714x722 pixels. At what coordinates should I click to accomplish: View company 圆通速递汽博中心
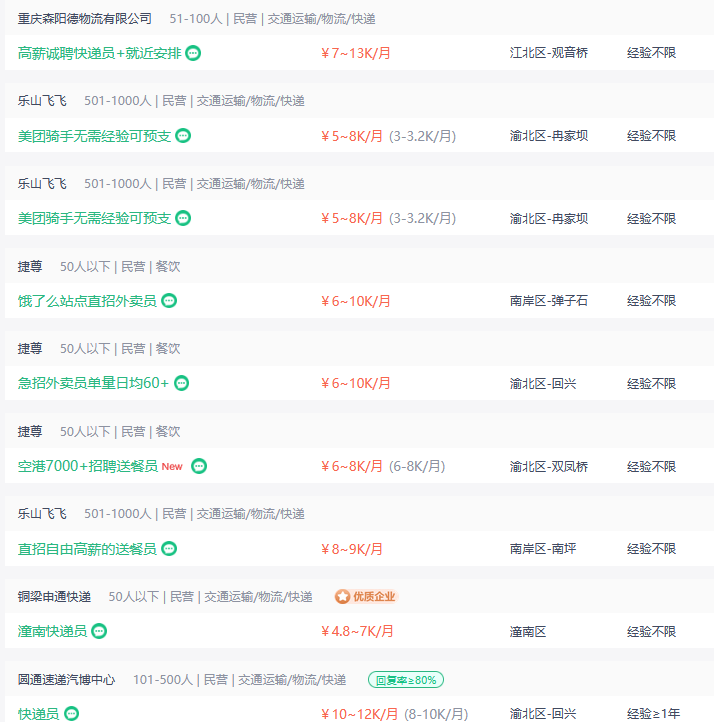(66, 680)
